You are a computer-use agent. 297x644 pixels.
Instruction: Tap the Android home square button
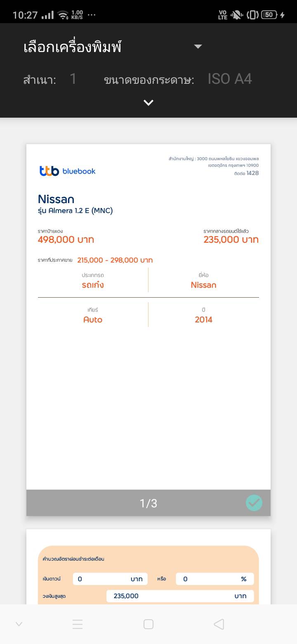click(148, 624)
